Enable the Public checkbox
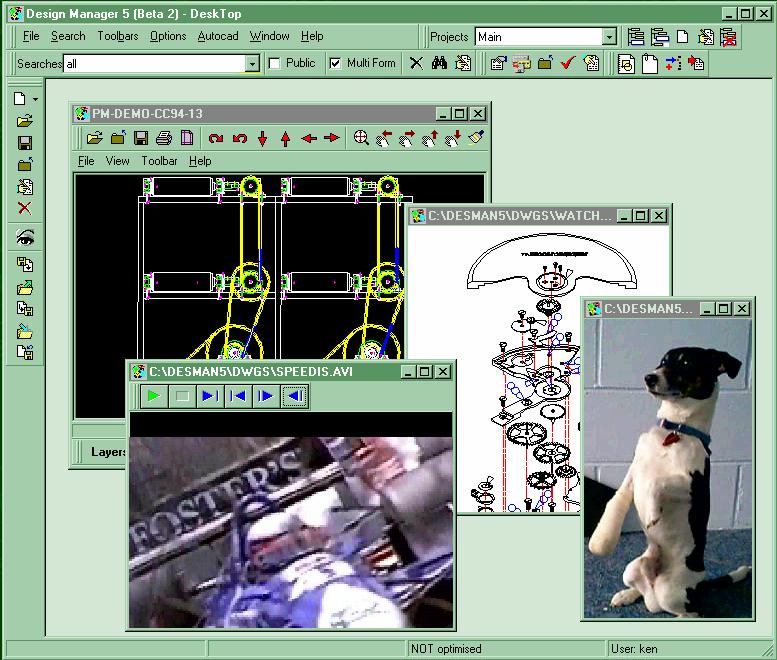This screenshot has height=660, width=777. click(x=275, y=63)
